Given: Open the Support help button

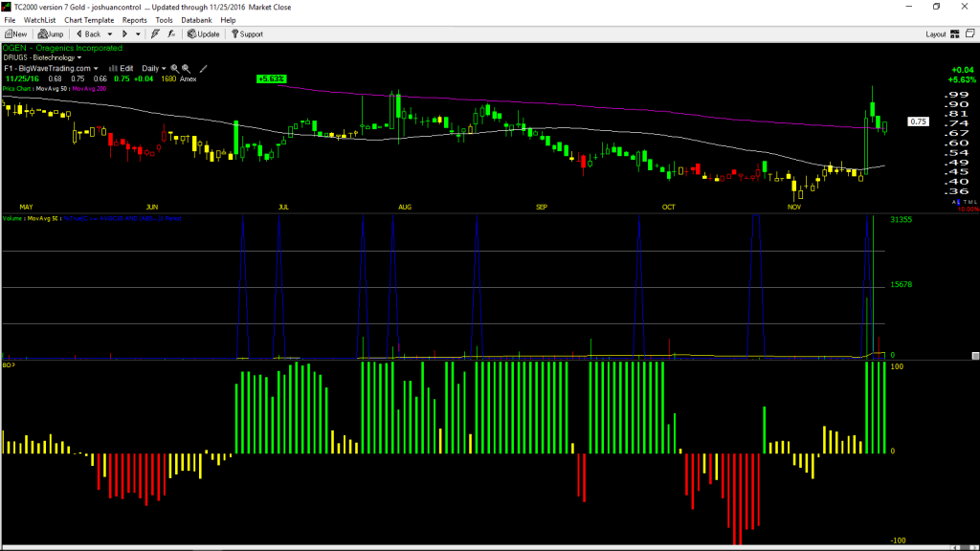Looking at the screenshot, I should [x=248, y=34].
